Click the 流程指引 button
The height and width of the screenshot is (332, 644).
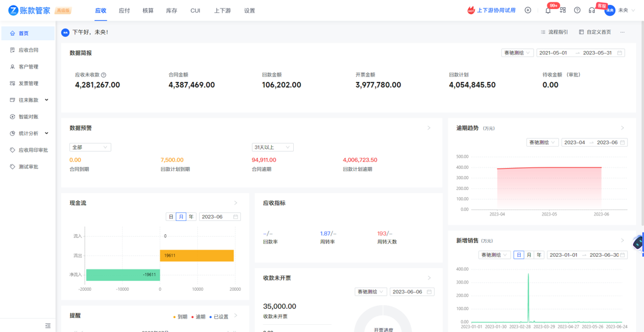pyautogui.click(x=554, y=32)
